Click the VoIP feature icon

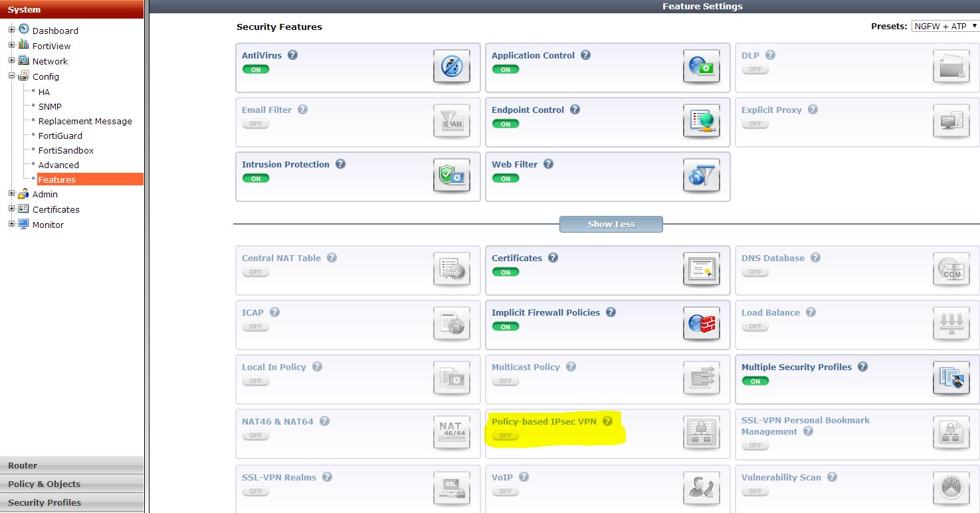(x=702, y=488)
